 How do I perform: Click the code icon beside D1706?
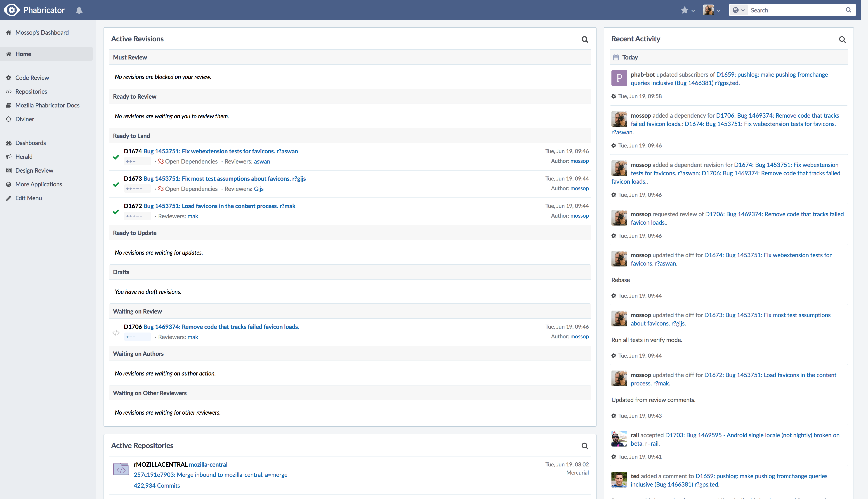116,333
